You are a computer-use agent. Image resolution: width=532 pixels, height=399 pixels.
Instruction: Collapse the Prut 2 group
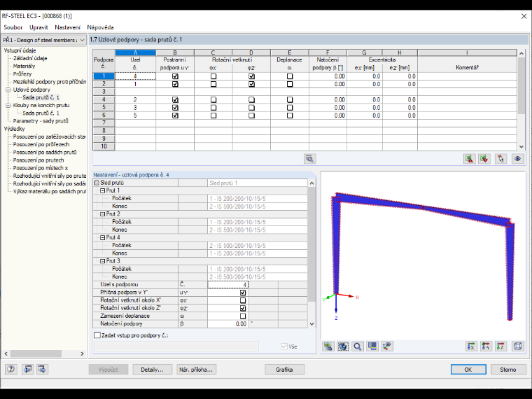point(102,214)
